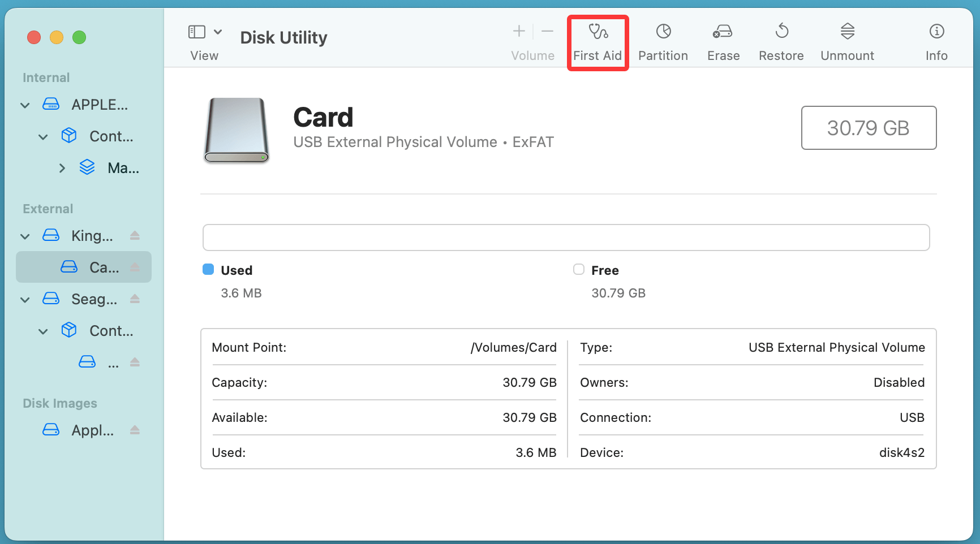
Task: Collapse the Seagate container entry
Action: [x=43, y=331]
